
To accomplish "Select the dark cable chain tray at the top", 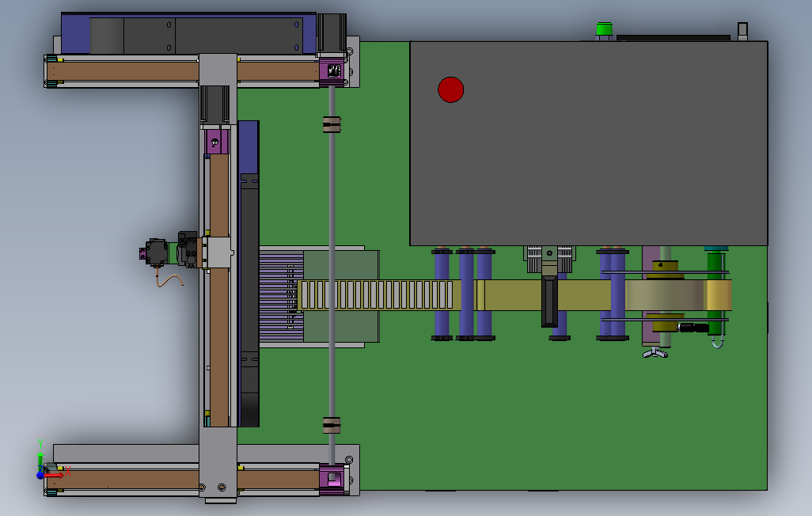I will 195,36.
